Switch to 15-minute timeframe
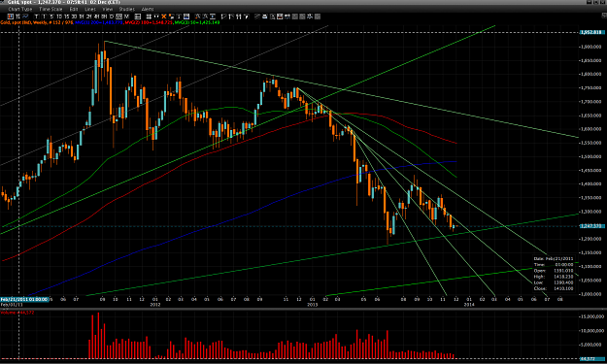The width and height of the screenshot is (607, 364). (x=67, y=17)
